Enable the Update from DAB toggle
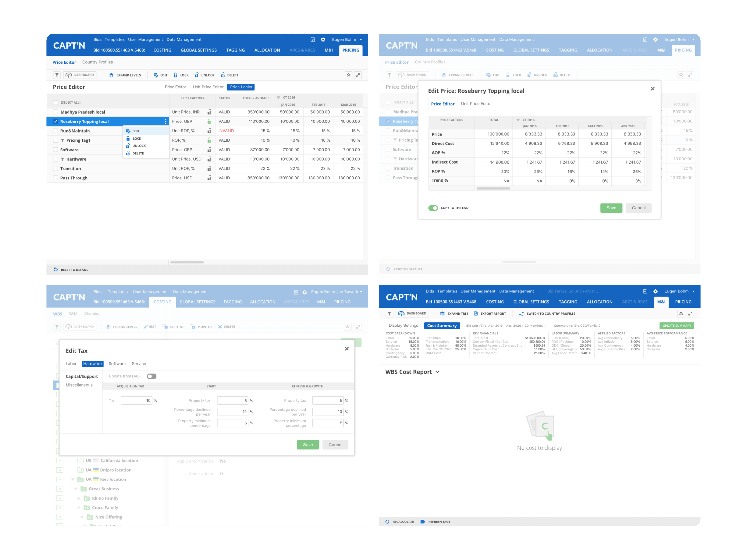Image resolution: width=747 pixels, height=560 pixels. (x=152, y=376)
